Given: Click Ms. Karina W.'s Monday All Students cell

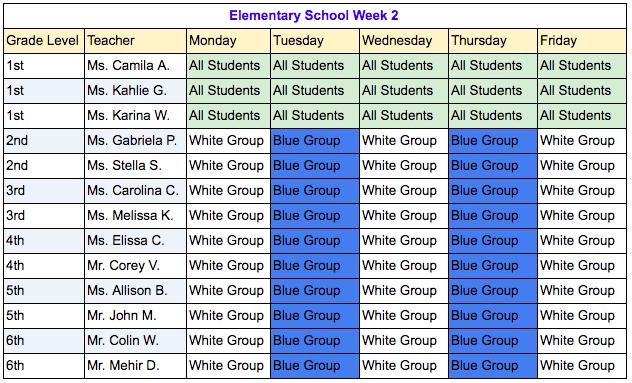Looking at the screenshot, I should (x=229, y=116).
